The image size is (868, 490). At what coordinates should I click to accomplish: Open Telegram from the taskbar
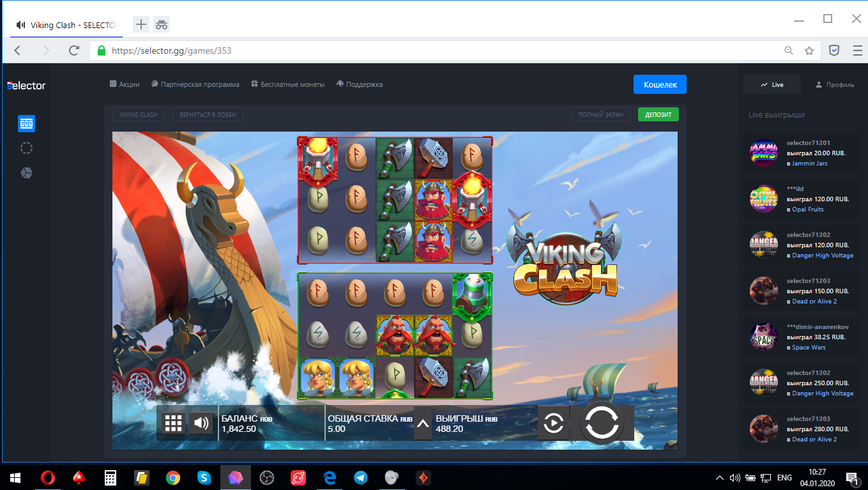click(361, 477)
